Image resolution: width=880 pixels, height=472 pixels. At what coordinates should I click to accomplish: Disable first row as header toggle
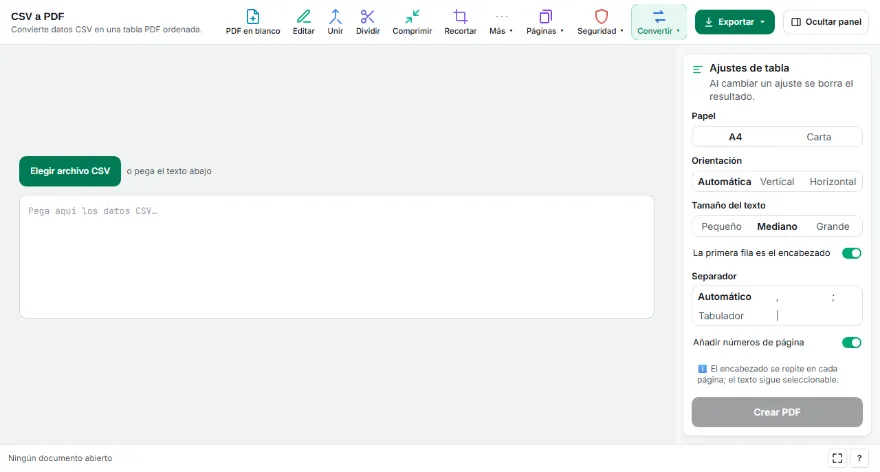point(851,253)
